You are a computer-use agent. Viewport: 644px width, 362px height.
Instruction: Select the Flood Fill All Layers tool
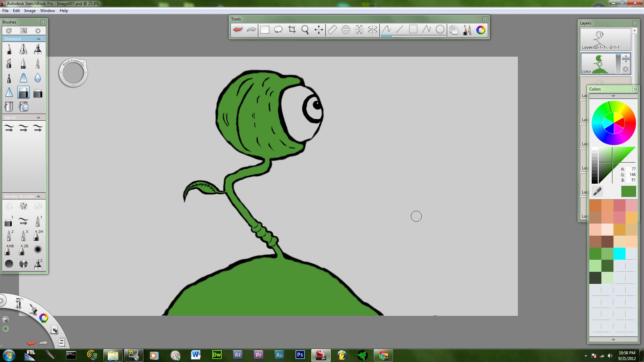[x=23, y=107]
